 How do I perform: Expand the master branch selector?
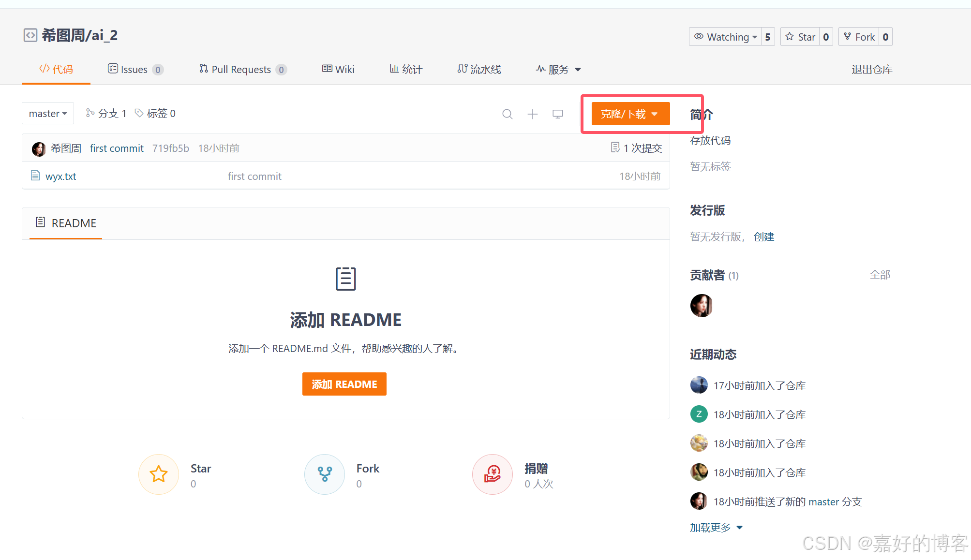coord(47,114)
